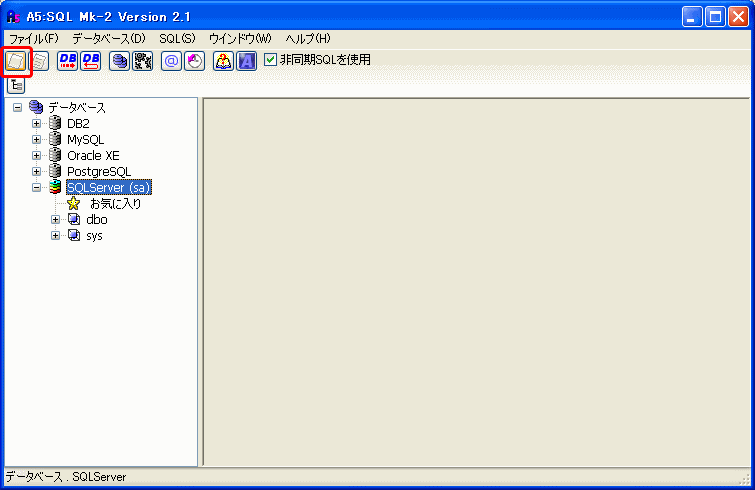Click the blue letter A about icon

(x=247, y=61)
